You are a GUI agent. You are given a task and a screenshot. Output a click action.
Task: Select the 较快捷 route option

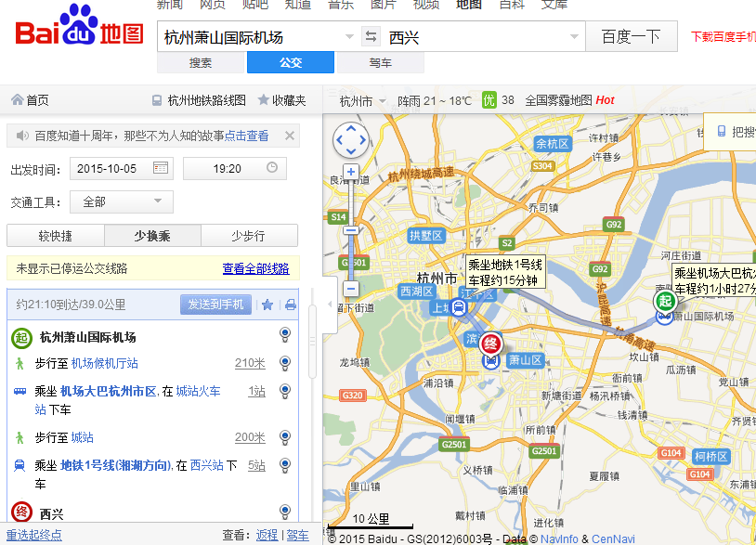pyautogui.click(x=56, y=236)
